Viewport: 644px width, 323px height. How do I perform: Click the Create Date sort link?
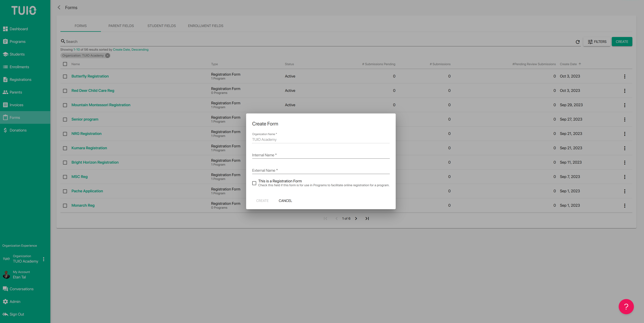121,49
